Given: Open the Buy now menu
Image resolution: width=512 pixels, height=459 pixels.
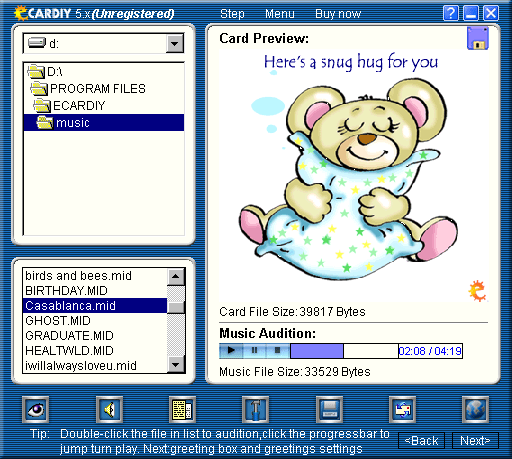Looking at the screenshot, I should coord(338,14).
